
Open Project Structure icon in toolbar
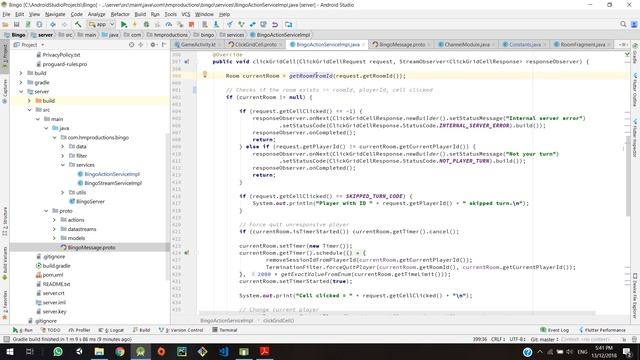pyautogui.click(x=289, y=24)
